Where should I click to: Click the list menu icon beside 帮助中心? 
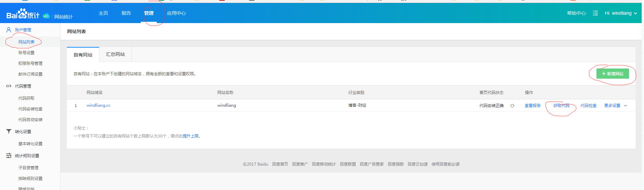595,13
